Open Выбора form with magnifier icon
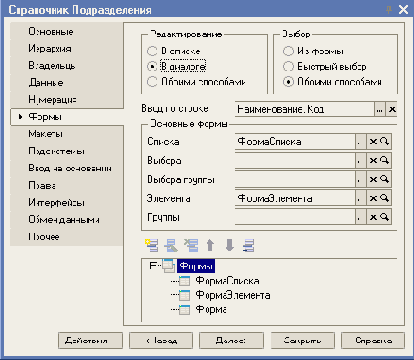 [x=384, y=161]
